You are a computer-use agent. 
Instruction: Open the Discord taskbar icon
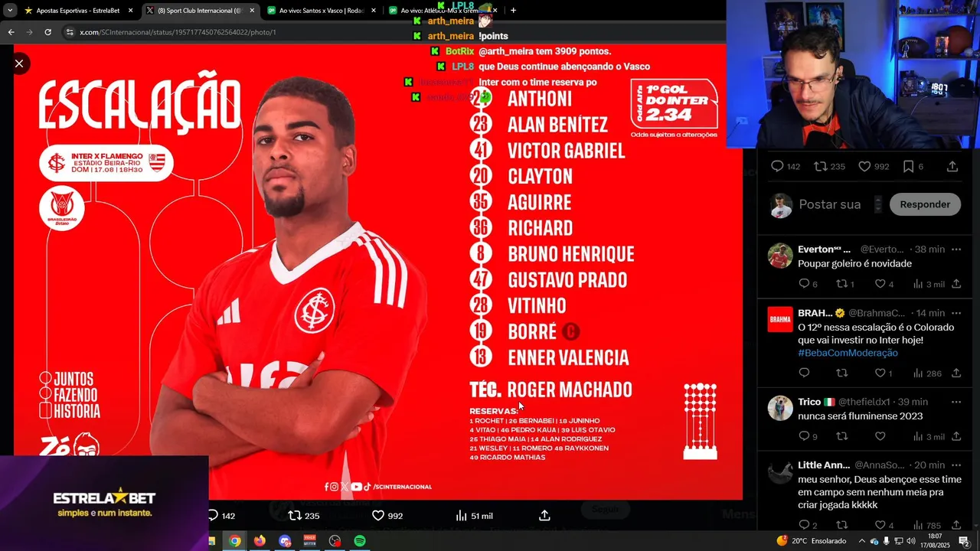[x=285, y=541]
